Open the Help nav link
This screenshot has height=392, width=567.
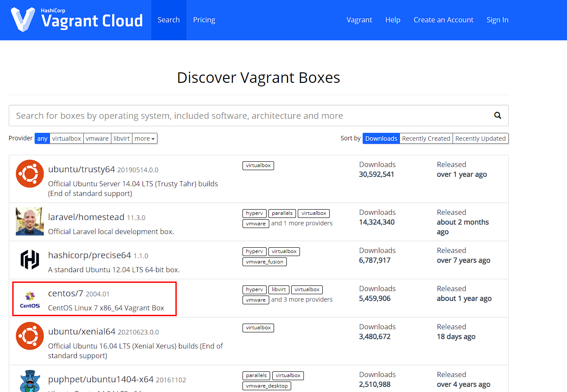393,20
